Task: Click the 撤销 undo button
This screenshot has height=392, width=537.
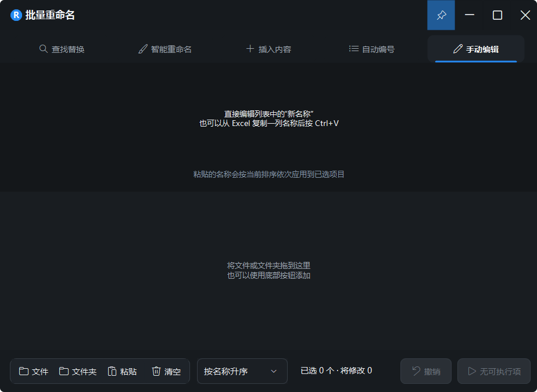Action: click(426, 372)
